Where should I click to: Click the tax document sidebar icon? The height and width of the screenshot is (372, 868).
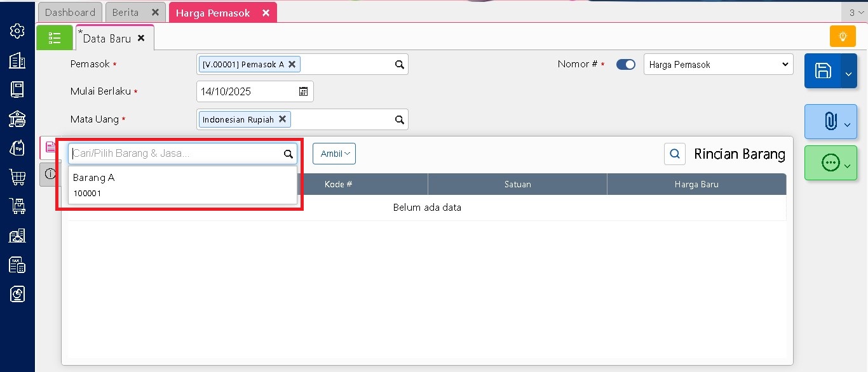17,265
